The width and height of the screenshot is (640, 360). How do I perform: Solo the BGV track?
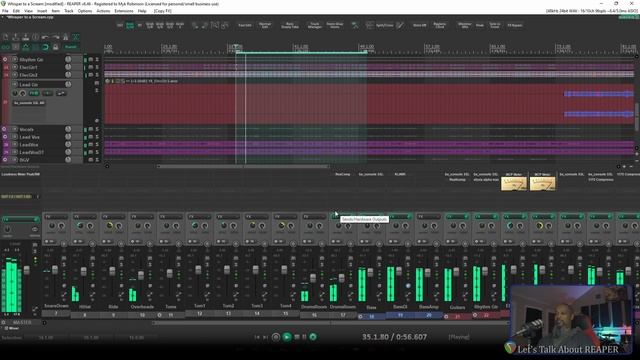pyautogui.click(x=97, y=160)
